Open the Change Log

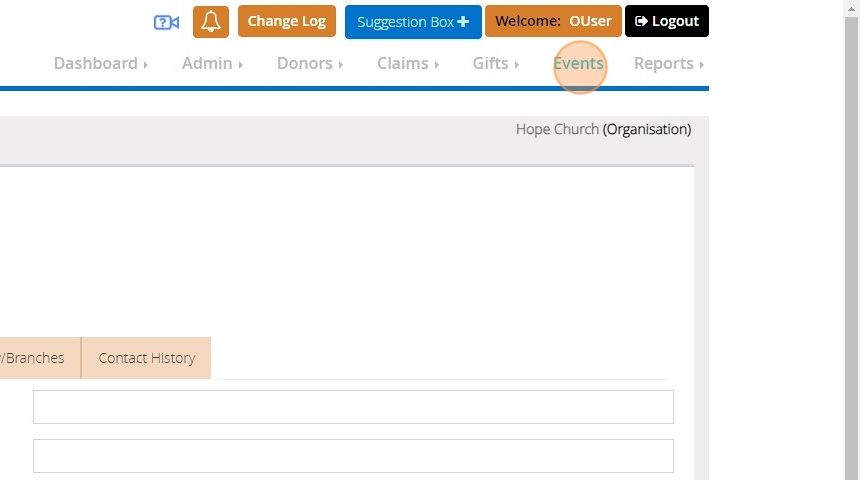[x=287, y=21]
